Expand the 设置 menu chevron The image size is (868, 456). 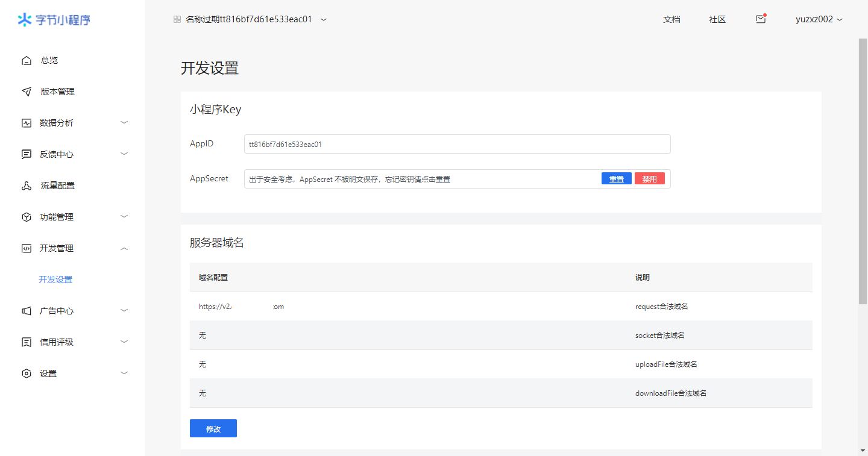coord(124,373)
